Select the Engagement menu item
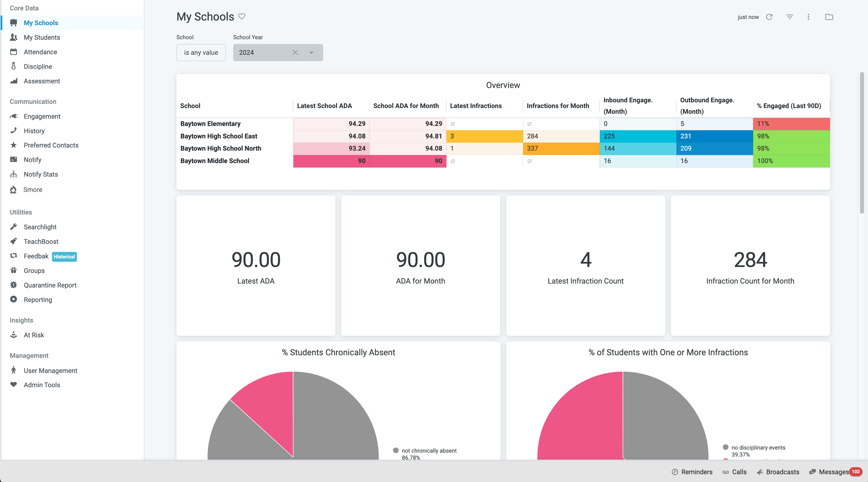 point(42,117)
